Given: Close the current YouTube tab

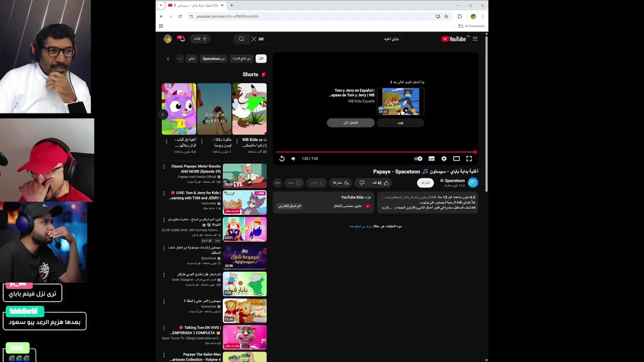Looking at the screenshot, I should coord(222,6).
